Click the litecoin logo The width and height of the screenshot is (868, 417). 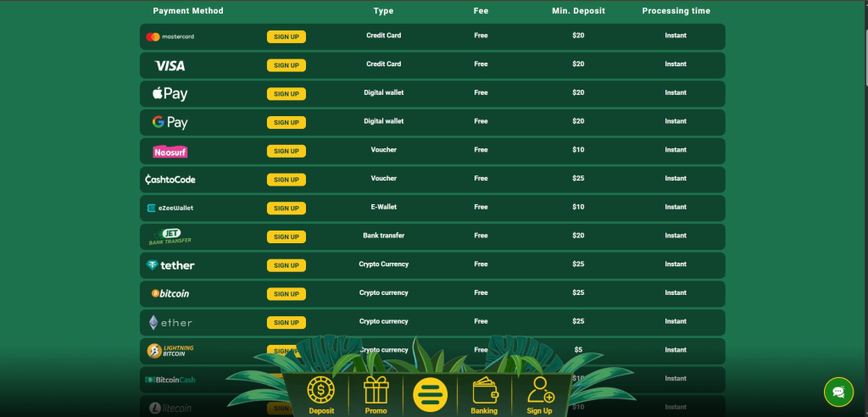pyautogui.click(x=170, y=409)
